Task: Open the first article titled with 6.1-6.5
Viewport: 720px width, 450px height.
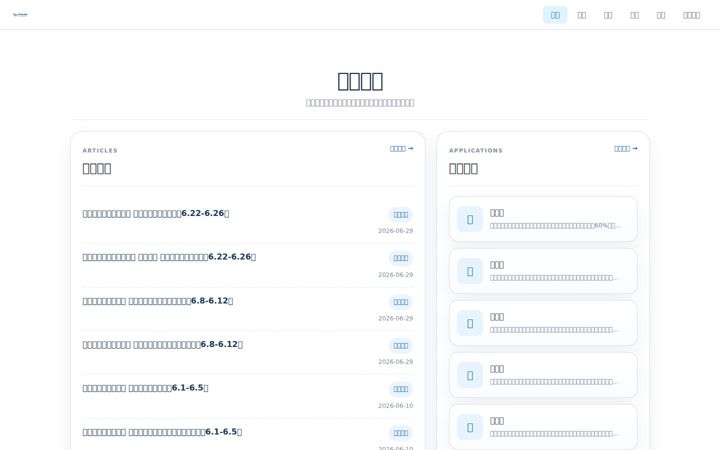Action: [145, 388]
